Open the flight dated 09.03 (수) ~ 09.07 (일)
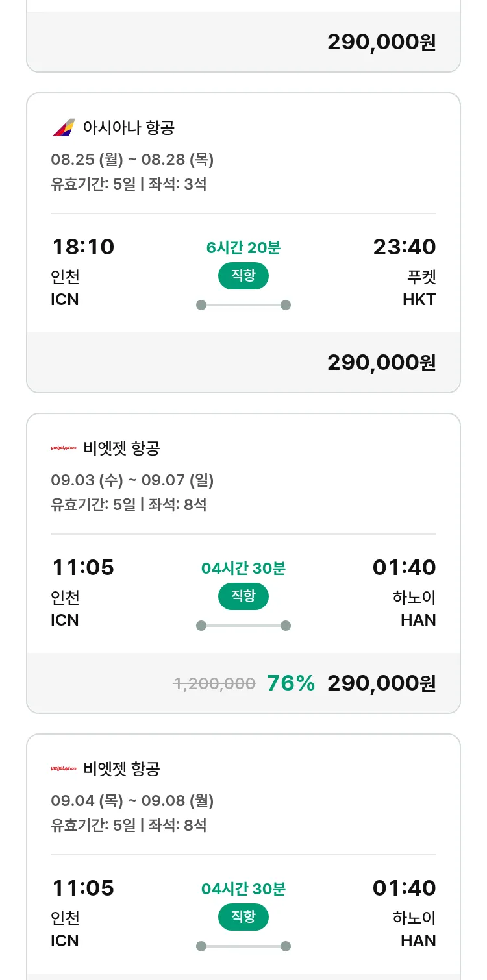The width and height of the screenshot is (487, 980). coord(132,480)
